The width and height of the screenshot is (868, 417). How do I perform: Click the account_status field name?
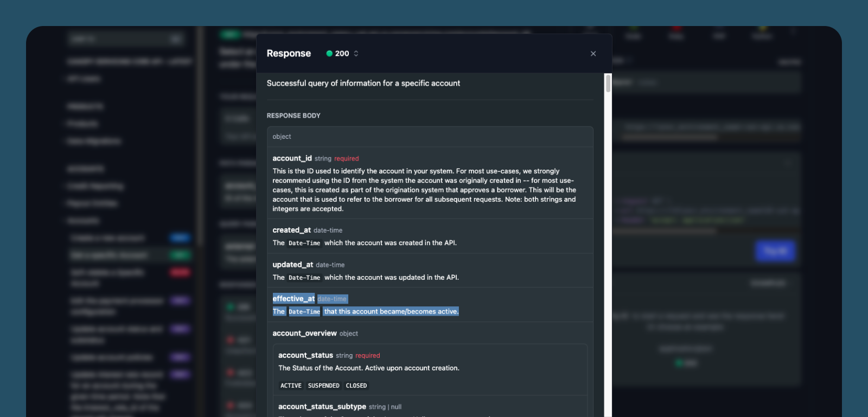click(305, 355)
